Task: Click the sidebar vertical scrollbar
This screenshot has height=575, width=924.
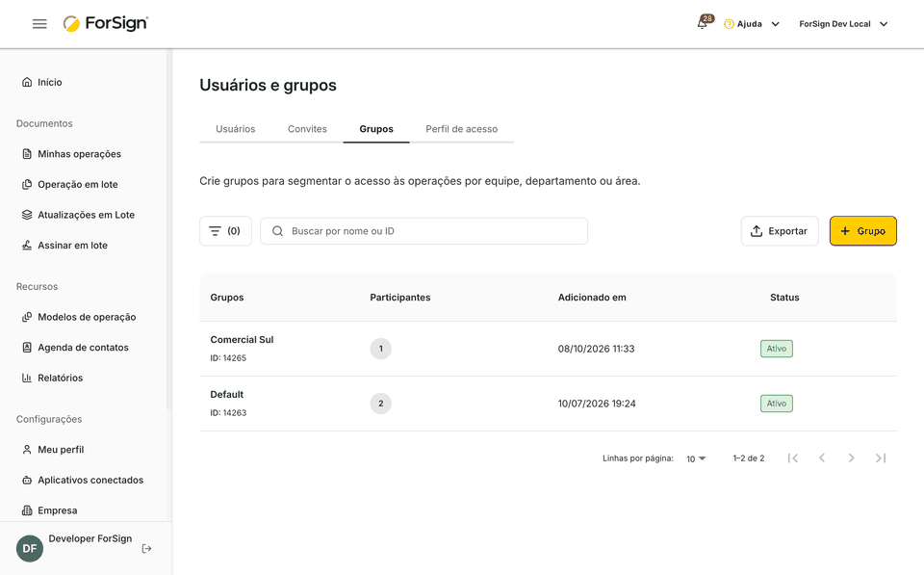Action: (x=169, y=230)
